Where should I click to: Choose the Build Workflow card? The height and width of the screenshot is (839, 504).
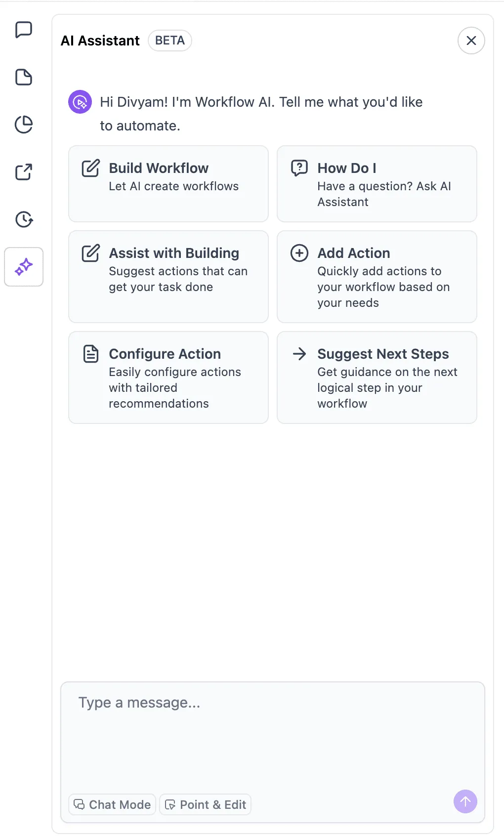coord(168,183)
